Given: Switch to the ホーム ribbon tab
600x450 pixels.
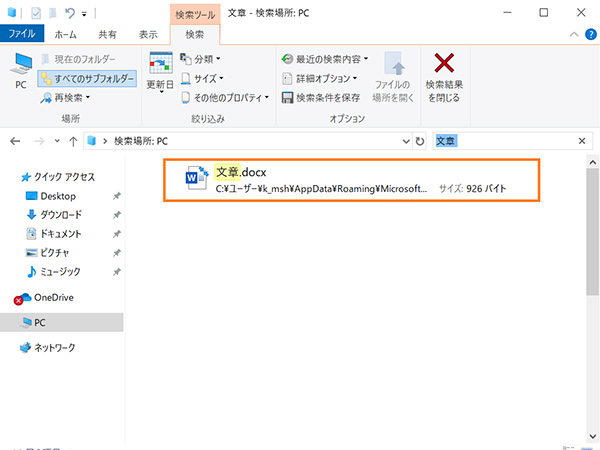Looking at the screenshot, I should (x=65, y=34).
